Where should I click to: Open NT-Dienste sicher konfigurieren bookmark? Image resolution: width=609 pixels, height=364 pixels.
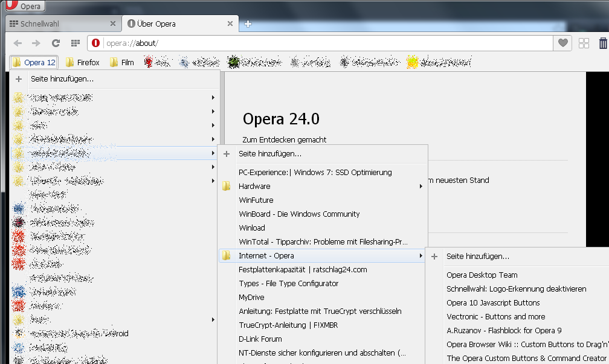point(321,353)
